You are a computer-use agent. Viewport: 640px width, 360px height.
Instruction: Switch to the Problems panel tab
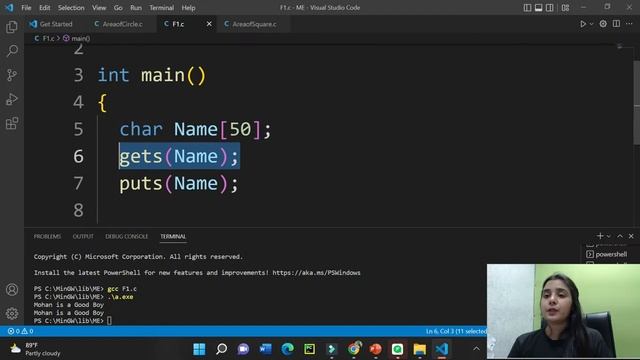pos(47,236)
